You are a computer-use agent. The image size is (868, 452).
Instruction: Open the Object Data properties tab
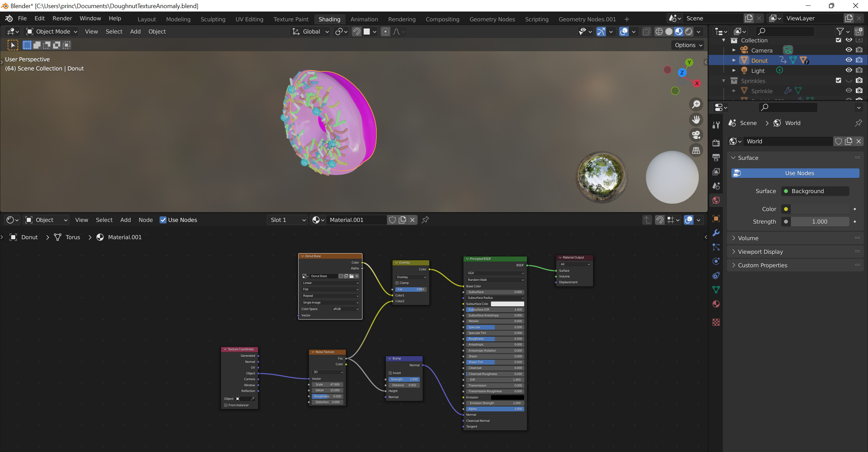(716, 290)
